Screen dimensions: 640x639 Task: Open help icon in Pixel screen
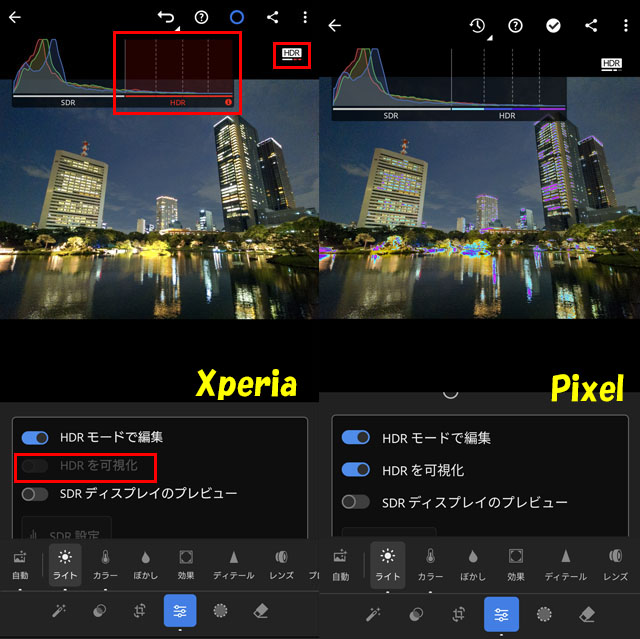(x=515, y=26)
